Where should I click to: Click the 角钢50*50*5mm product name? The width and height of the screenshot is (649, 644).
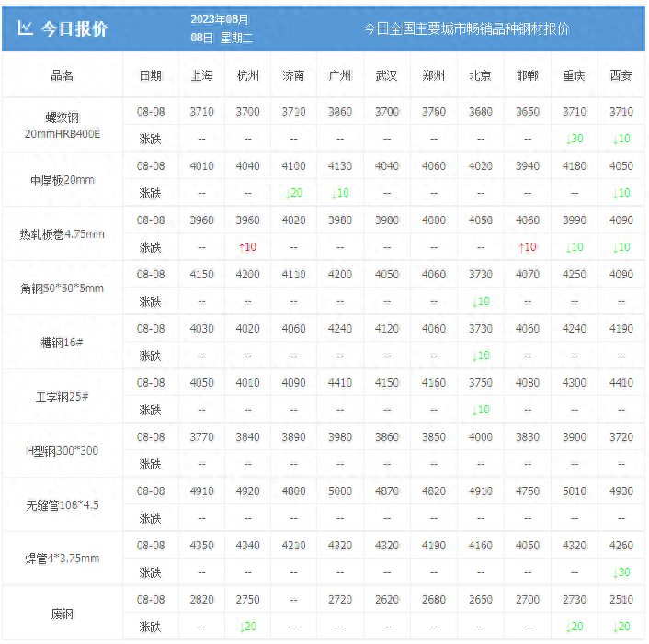(x=63, y=288)
